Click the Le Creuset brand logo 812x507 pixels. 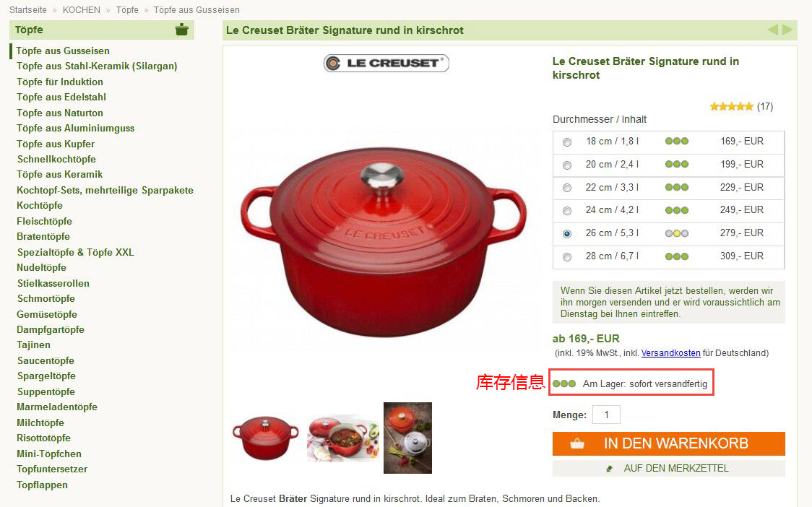386,63
